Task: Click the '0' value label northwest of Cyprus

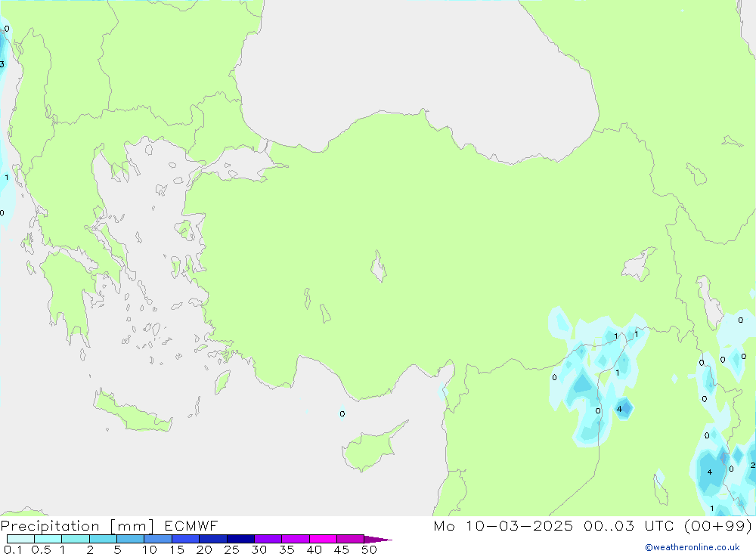Action: (342, 413)
